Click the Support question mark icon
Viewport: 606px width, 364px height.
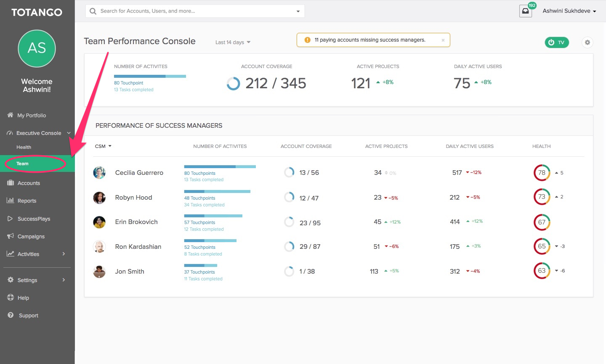point(11,315)
